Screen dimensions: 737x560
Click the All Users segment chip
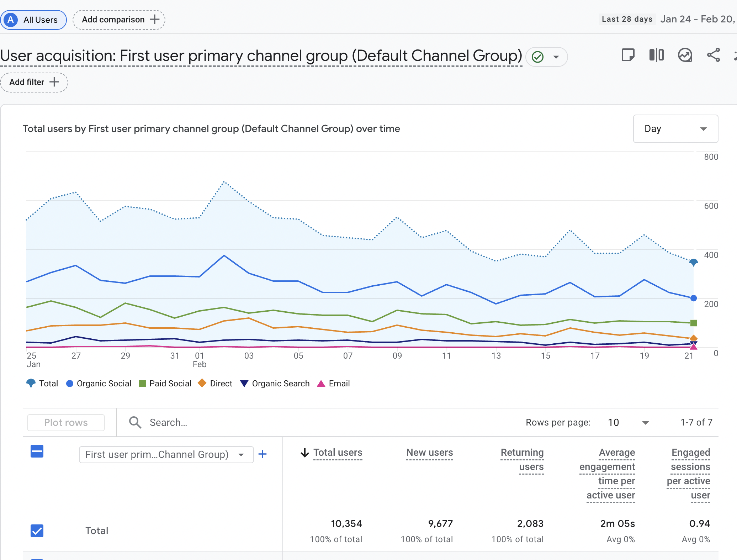tap(33, 20)
